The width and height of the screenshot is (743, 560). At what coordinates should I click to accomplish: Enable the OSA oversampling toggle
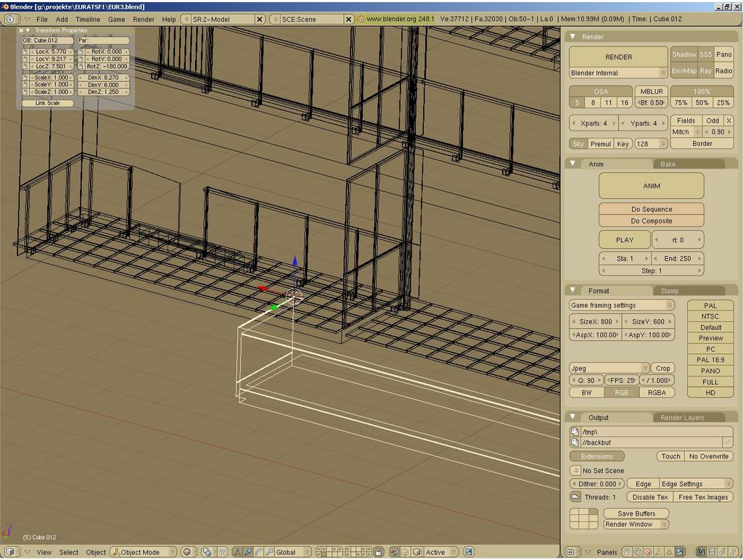point(601,91)
